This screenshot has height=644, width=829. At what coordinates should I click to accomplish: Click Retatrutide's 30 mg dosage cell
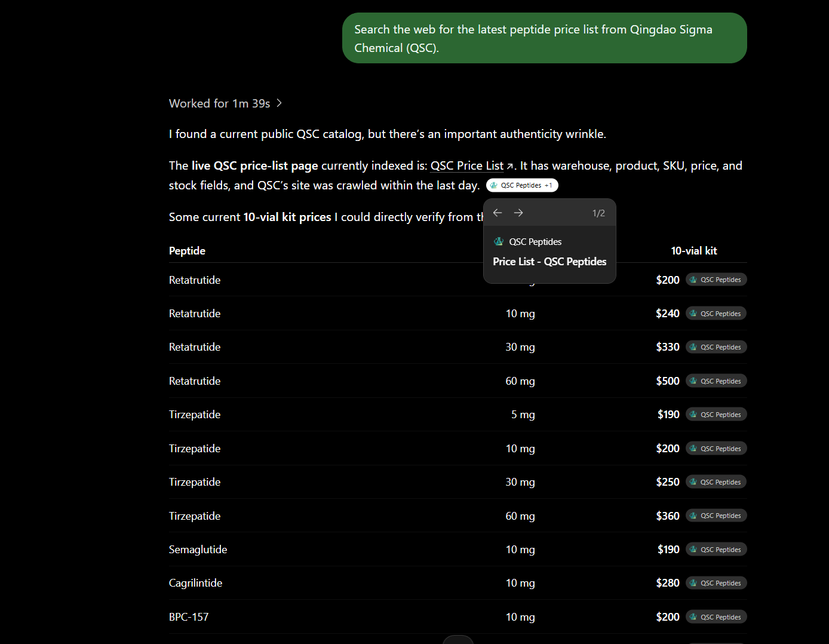[520, 347]
